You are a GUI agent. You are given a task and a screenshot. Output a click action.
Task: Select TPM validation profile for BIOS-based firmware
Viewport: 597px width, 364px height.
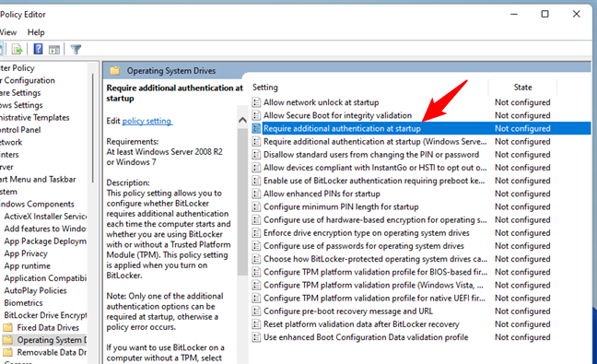click(x=375, y=272)
